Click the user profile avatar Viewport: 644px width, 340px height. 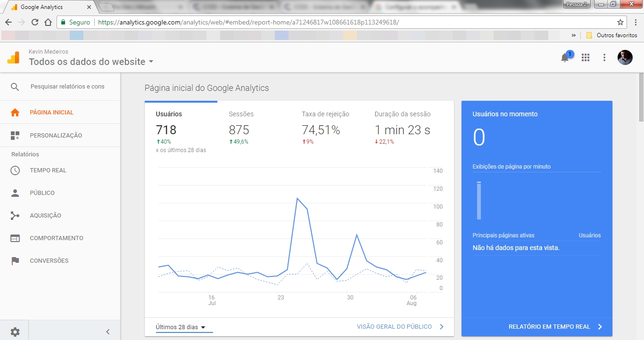pos(625,57)
